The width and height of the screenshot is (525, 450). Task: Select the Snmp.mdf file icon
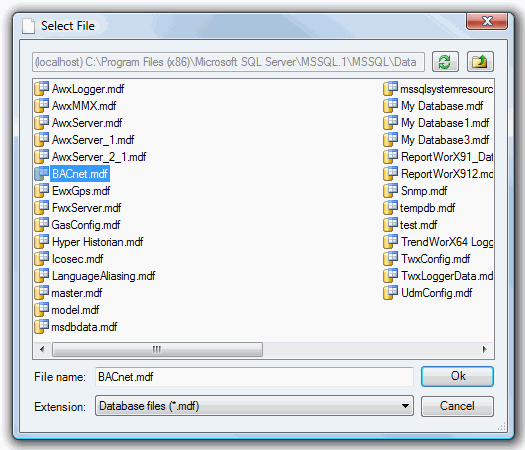pos(391,191)
